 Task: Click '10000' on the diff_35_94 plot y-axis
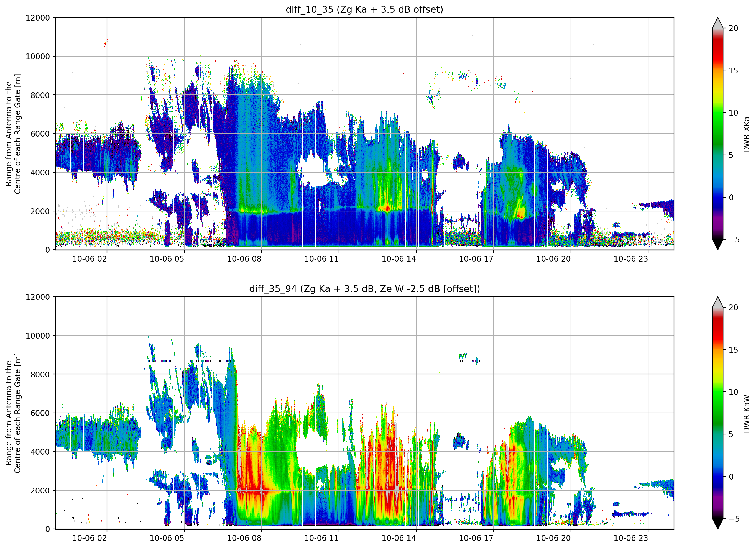pos(38,336)
